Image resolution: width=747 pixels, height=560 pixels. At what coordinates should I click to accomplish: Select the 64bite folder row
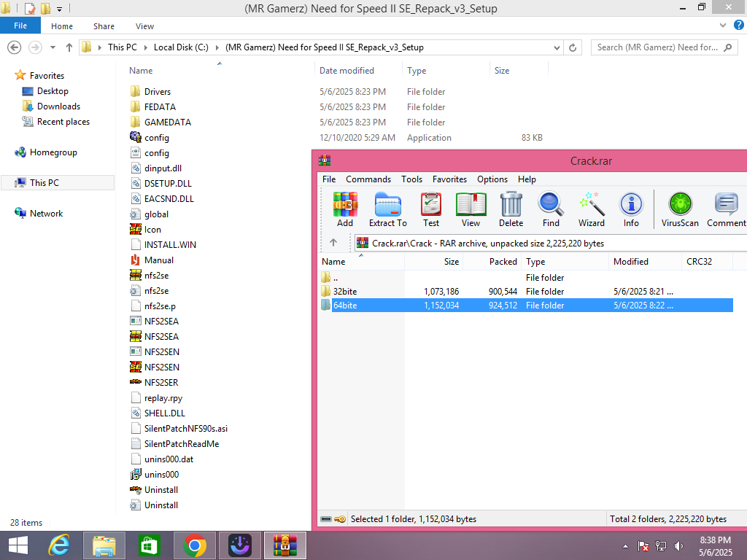pyautogui.click(x=525, y=306)
